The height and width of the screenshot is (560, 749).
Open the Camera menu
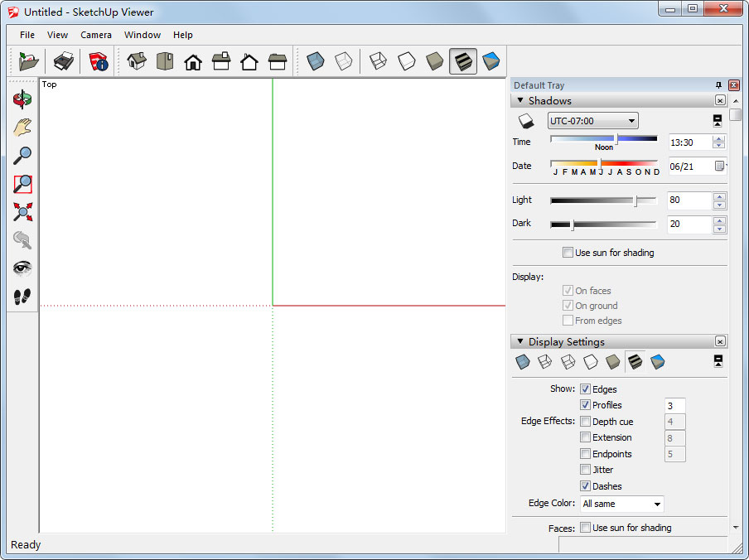click(x=96, y=35)
